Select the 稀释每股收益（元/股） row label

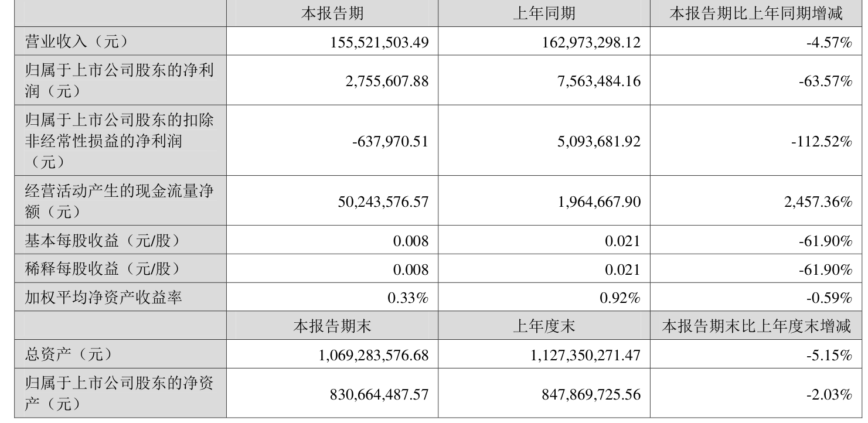coord(101,269)
